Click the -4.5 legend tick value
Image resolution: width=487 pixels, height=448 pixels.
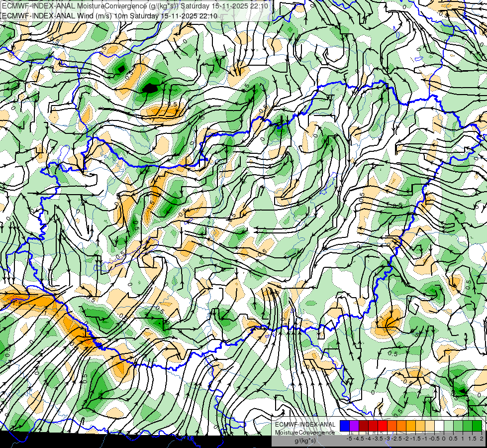click(x=359, y=439)
